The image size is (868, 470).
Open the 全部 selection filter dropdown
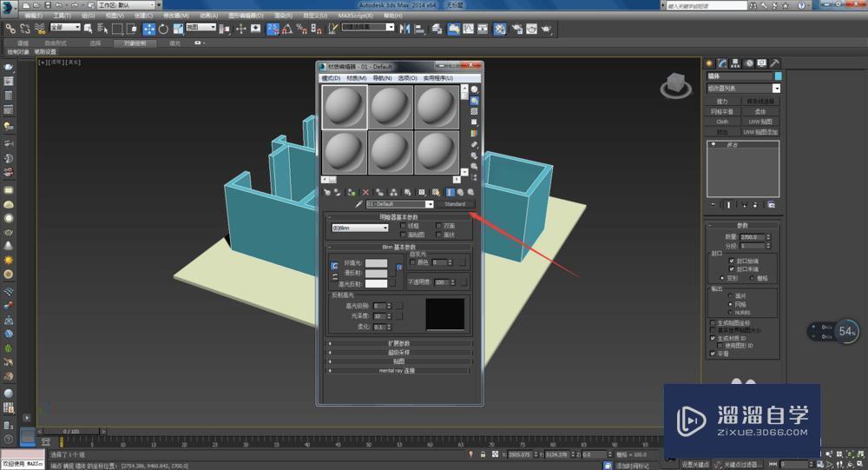[65, 27]
